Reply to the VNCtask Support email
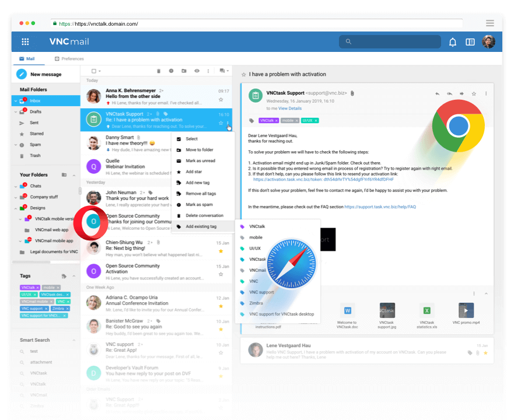This screenshot has height=420, width=514. [438, 94]
